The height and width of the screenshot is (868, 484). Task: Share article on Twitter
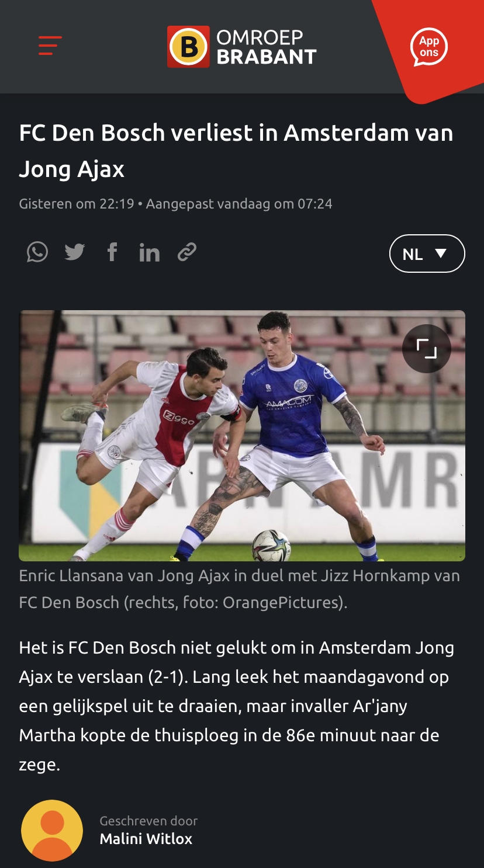[75, 252]
